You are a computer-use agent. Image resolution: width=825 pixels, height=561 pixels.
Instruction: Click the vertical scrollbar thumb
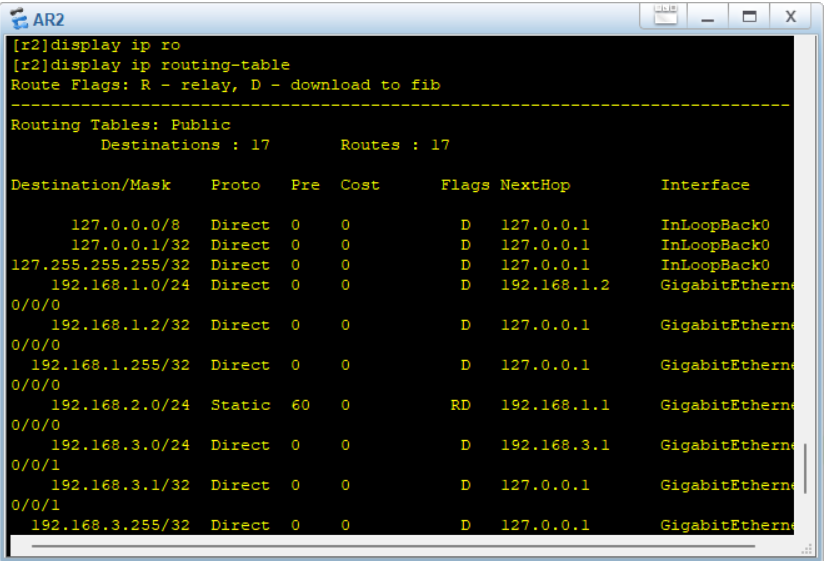805,468
